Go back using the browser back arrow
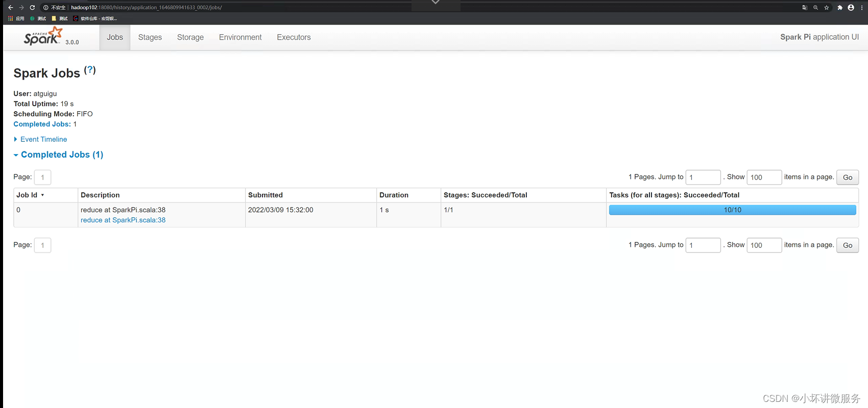The width and height of the screenshot is (868, 408). [11, 8]
